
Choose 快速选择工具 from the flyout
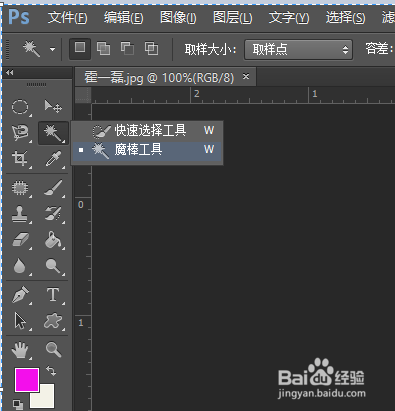tap(148, 130)
